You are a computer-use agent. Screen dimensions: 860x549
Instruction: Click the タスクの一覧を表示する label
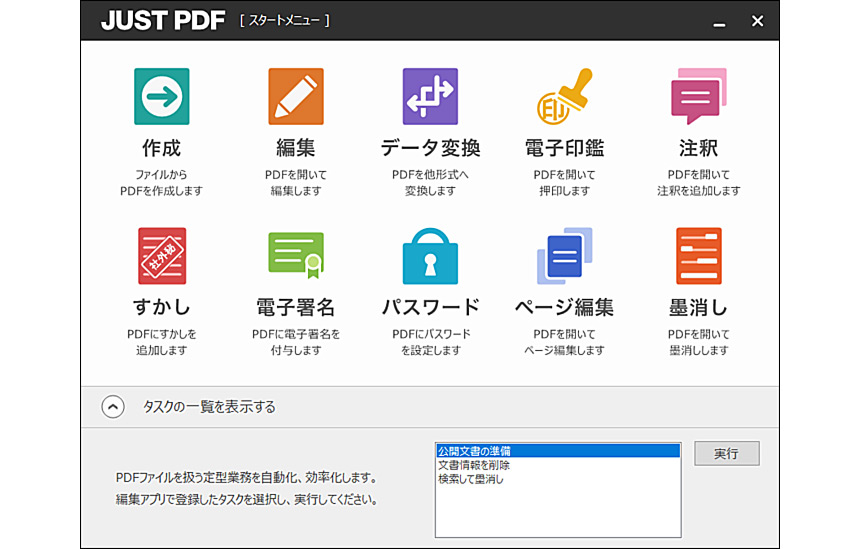point(209,407)
